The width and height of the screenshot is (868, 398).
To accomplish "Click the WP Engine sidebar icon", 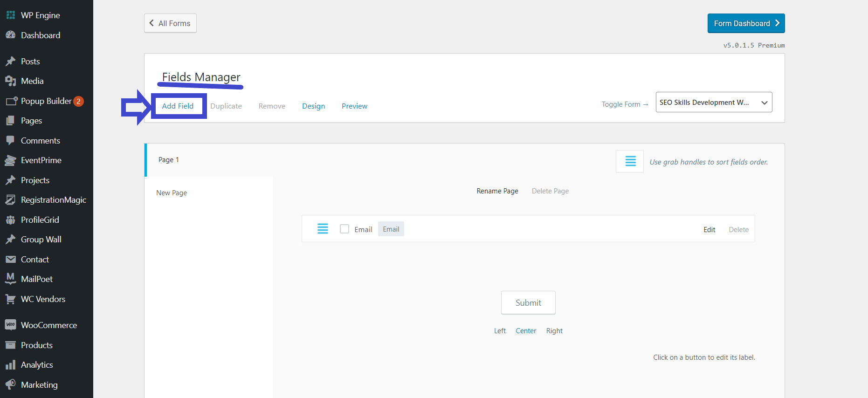I will coord(10,15).
